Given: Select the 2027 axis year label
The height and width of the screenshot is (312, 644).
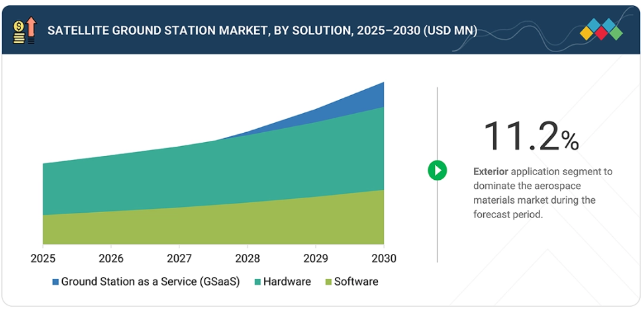Looking at the screenshot, I should point(179,258).
